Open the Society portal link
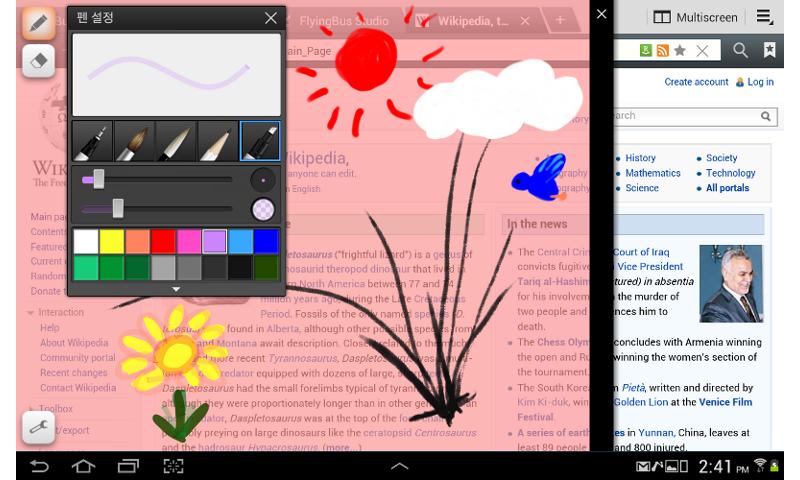Viewport: 800px width, 480px height. click(x=721, y=158)
